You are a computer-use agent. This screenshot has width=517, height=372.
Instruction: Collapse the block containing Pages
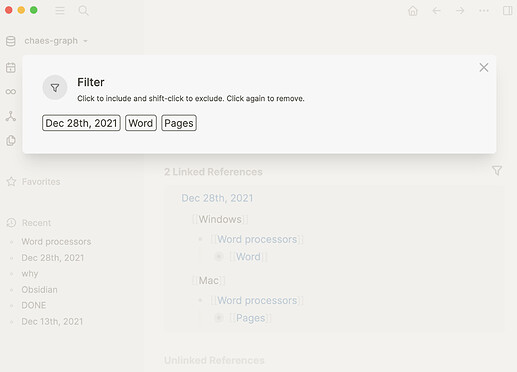click(x=219, y=318)
